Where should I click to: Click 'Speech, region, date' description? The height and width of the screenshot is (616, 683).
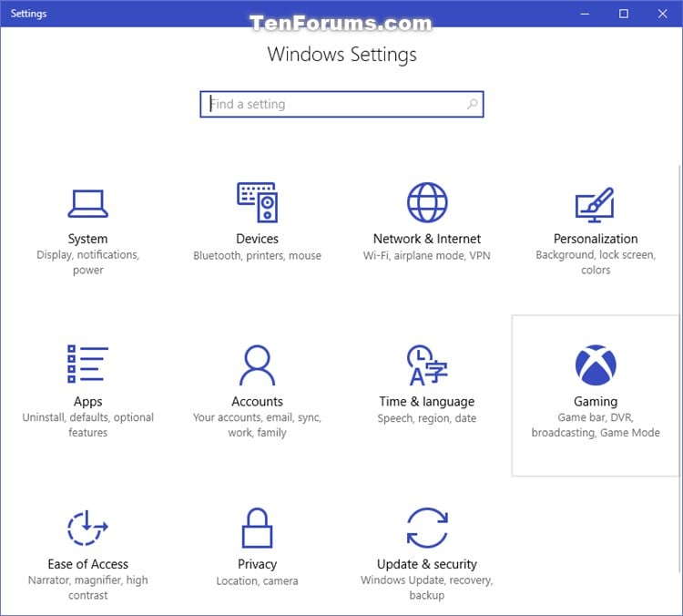427,418
